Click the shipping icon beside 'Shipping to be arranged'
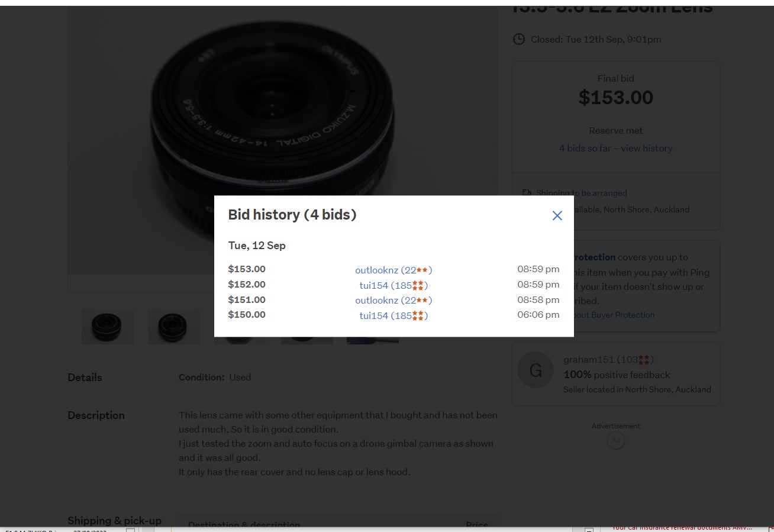Viewport: 774px width, 532px height. pos(527,193)
